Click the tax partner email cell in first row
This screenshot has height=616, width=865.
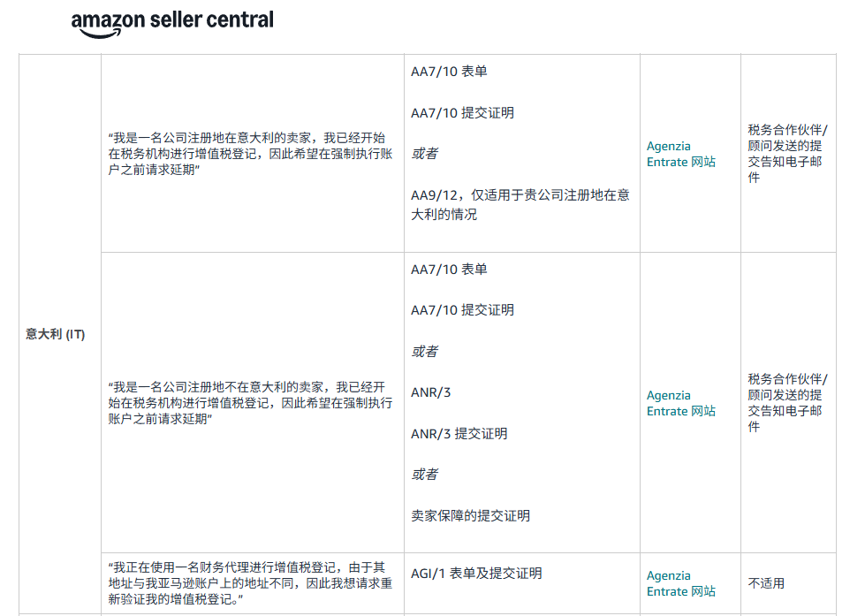point(786,154)
